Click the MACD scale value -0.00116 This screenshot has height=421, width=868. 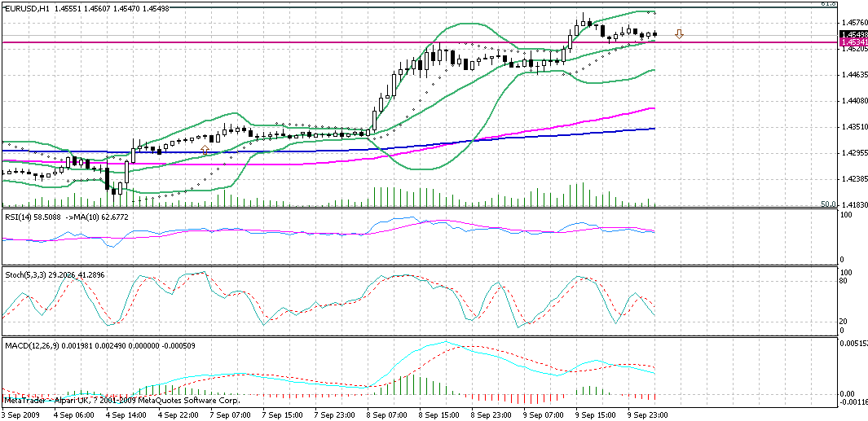tap(853, 402)
